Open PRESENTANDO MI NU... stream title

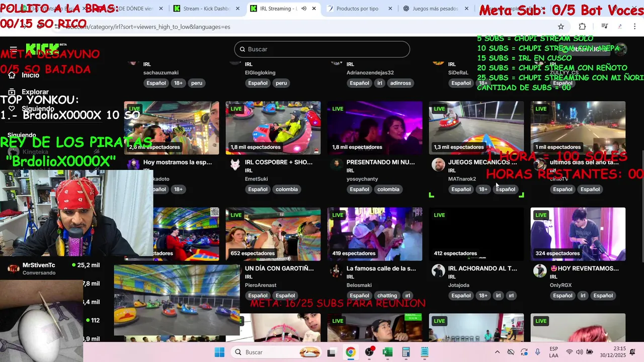(x=380, y=162)
